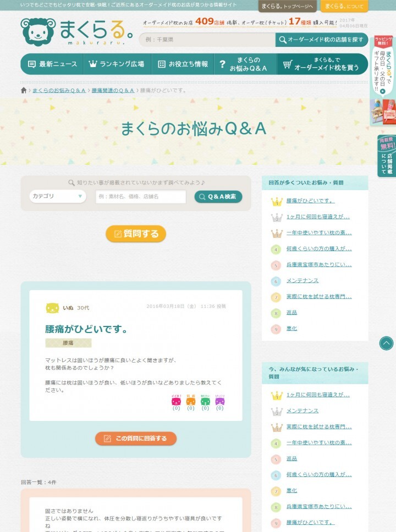Click the yellow いぬ user avatar
The image size is (396, 532).
52,308
